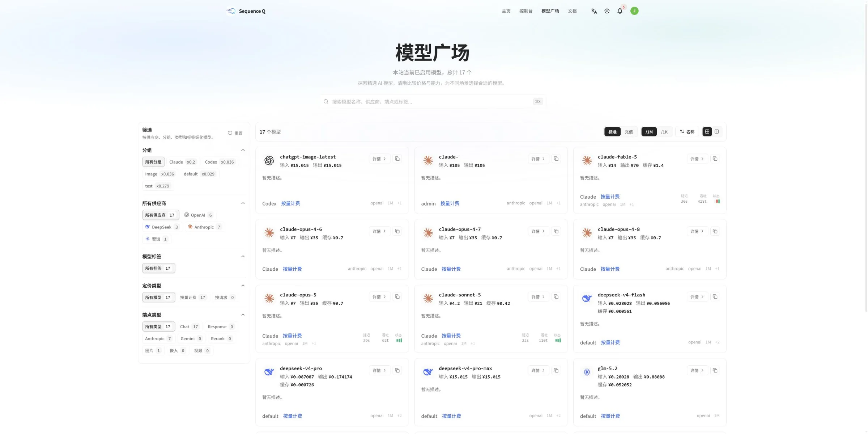Screen dimensions: 868x434
Task: Click the glm-5.2 model logo
Action: click(587, 372)
